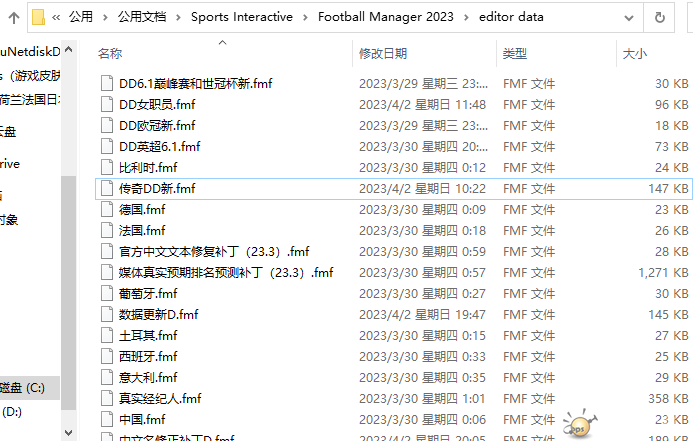The image size is (693, 448).
Task: Click editor data breadcrumb segment
Action: pos(511,17)
